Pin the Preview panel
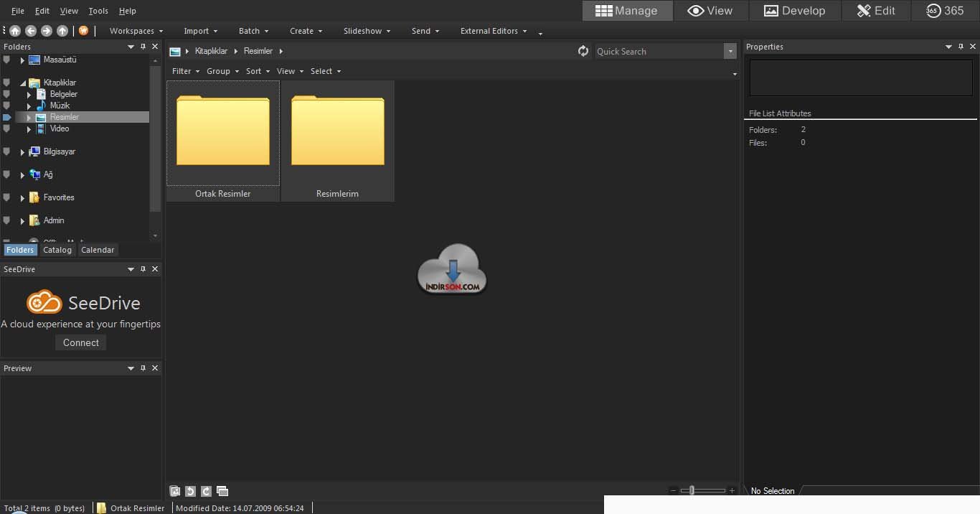 (x=143, y=368)
